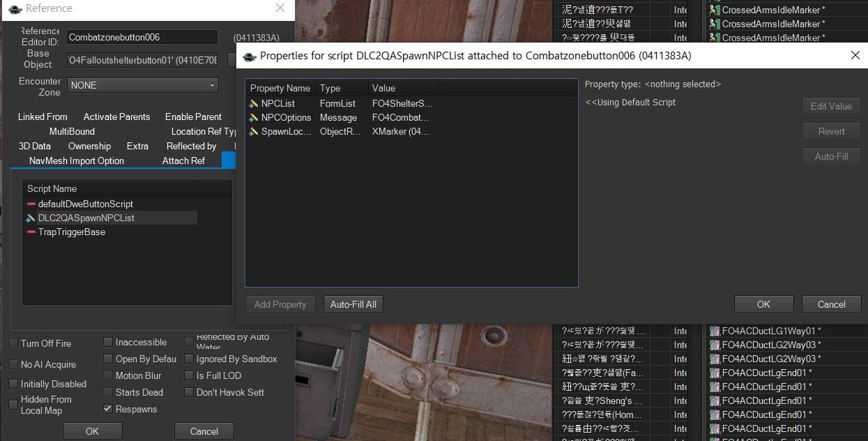Click Cancel in the Reference window
Viewport: 868px width, 441px height.
[204, 431]
